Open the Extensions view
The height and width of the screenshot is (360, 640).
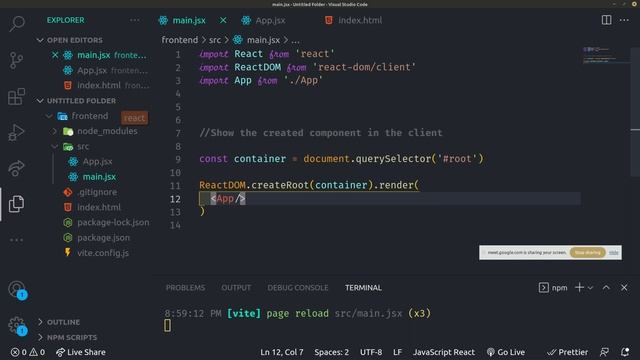point(16,96)
